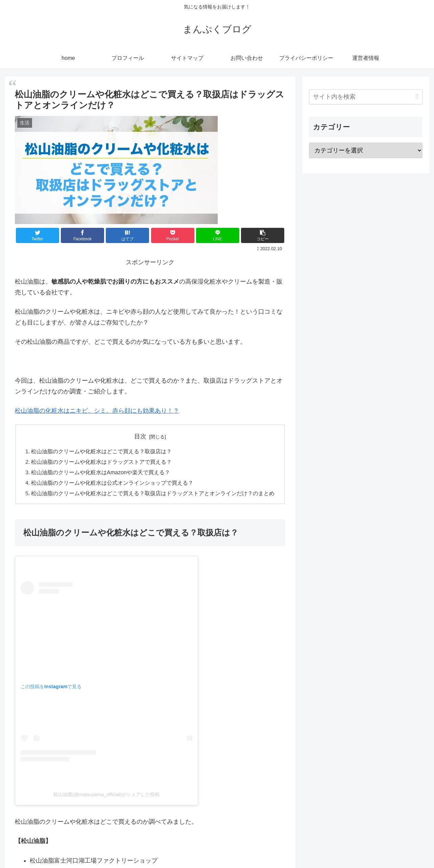Image resolution: width=434 pixels, height=868 pixels.
Task: Bookmark the article with Hatena (はてブ)
Action: click(127, 235)
